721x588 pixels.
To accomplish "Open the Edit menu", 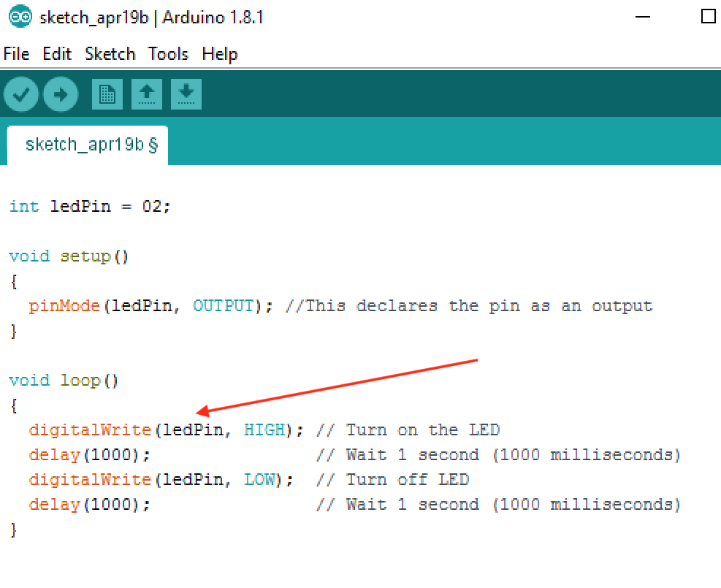I will coord(57,54).
